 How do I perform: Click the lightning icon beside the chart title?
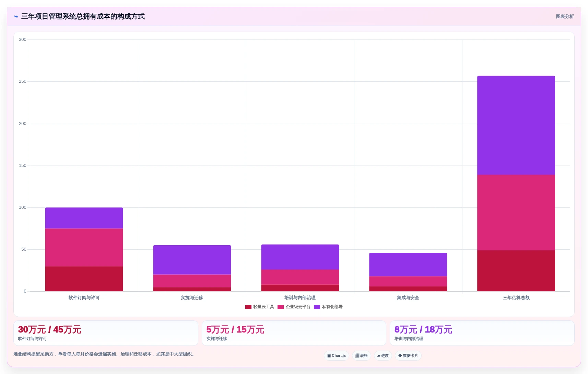tap(16, 16)
